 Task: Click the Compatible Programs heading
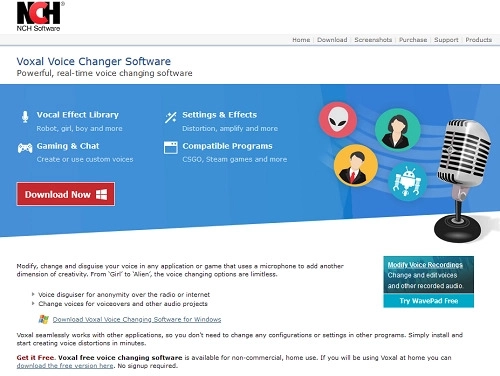tap(227, 146)
